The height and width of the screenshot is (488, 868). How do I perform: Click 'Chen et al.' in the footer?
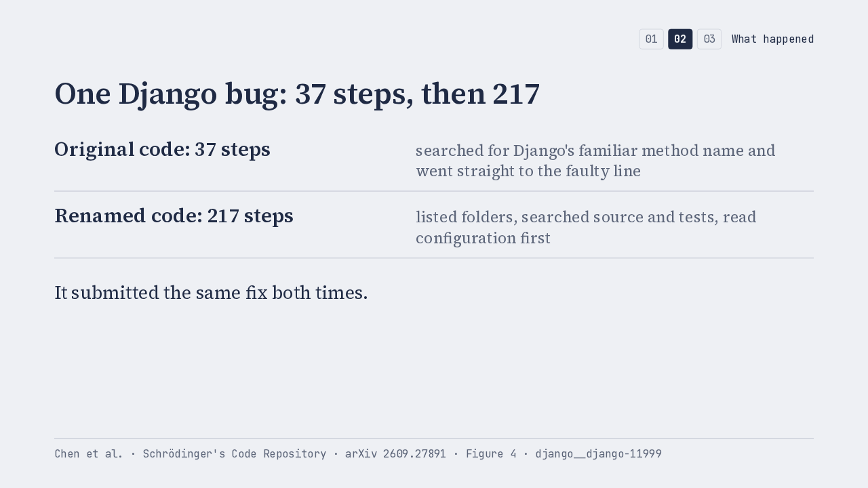[x=89, y=454]
